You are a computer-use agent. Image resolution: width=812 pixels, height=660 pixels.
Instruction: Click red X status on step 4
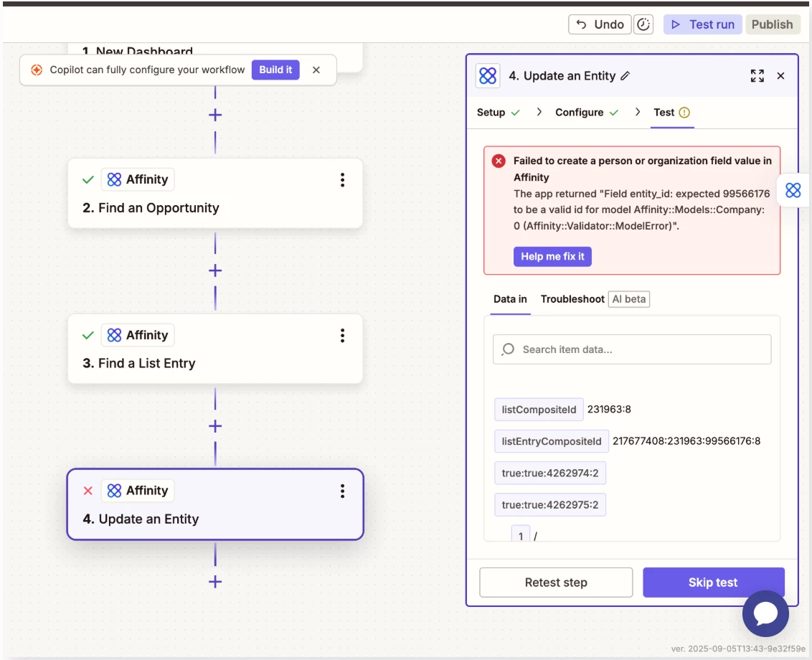click(88, 491)
